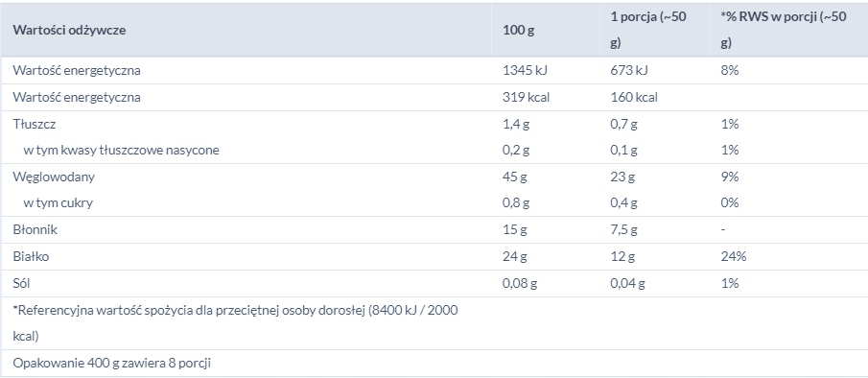Click 'w tym kwasy tłuszczowe nasycone' label
868x378 pixels.
tap(121, 150)
